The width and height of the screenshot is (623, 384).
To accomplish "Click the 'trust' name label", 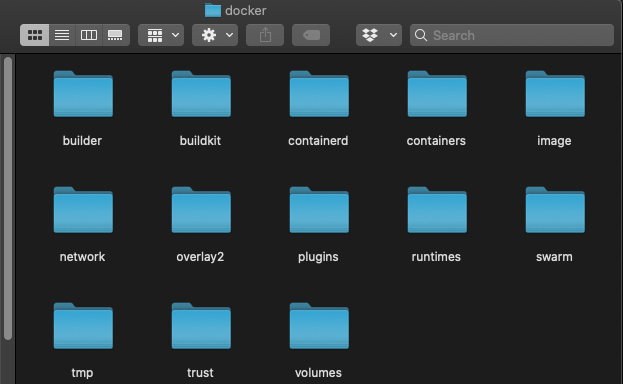I will [x=200, y=373].
